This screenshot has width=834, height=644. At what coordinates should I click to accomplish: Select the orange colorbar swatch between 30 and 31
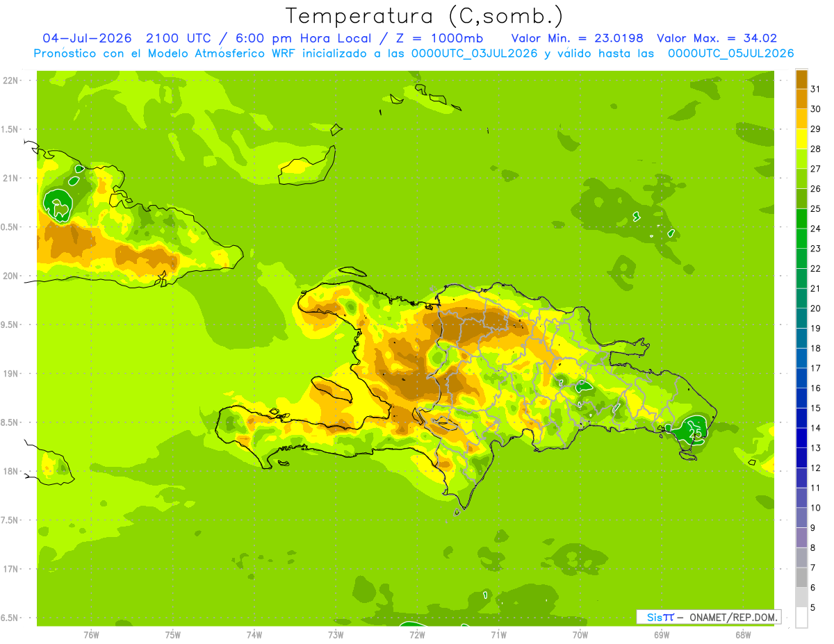pyautogui.click(x=801, y=99)
